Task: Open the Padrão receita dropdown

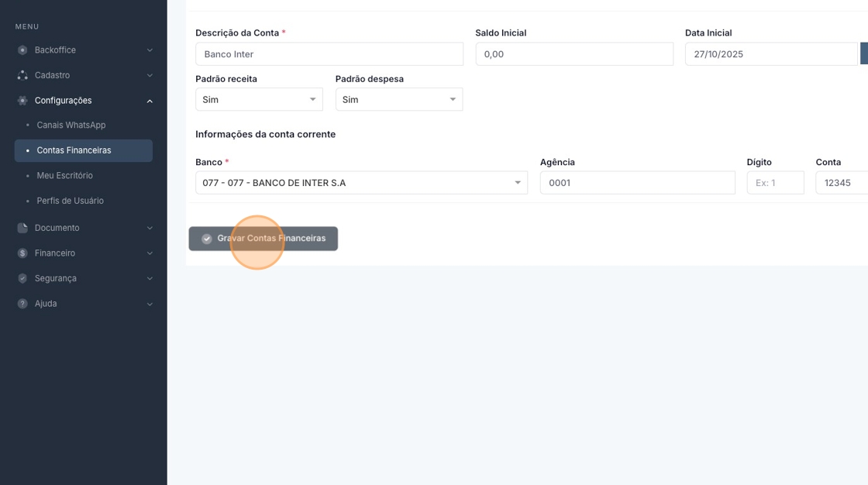Action: [x=259, y=100]
